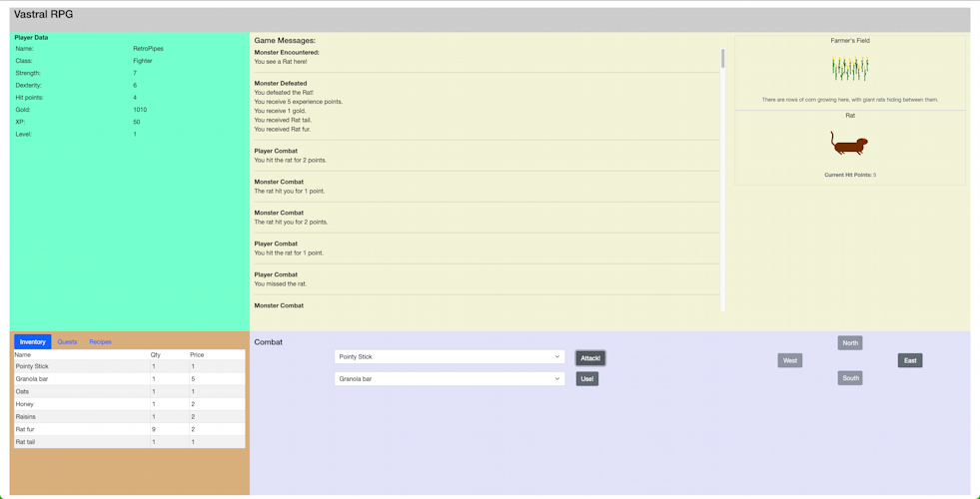The height and width of the screenshot is (499, 980).
Task: Select the Pointy Stick inventory row
Action: click(129, 366)
